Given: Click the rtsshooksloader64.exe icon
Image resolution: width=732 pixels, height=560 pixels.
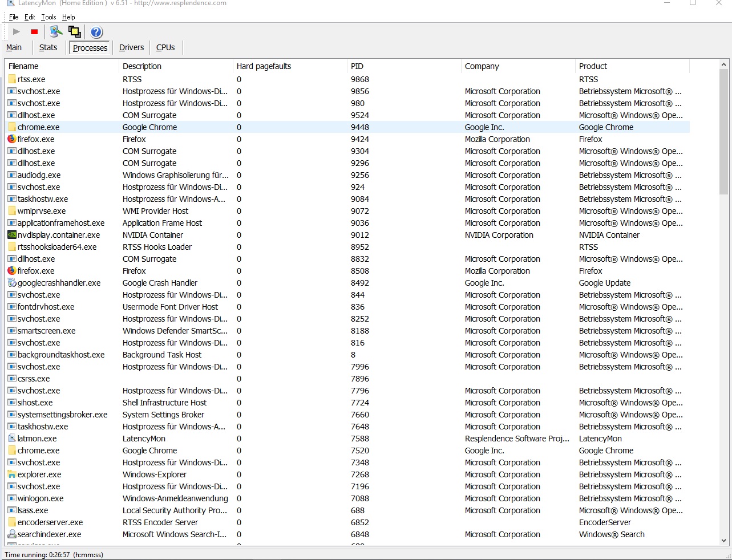Looking at the screenshot, I should click(12, 247).
